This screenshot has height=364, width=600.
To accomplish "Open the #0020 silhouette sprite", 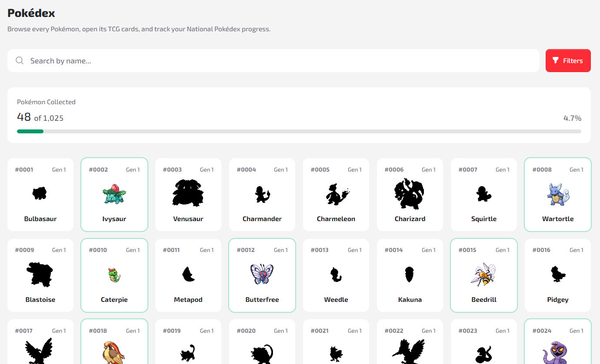I will pos(262,354).
